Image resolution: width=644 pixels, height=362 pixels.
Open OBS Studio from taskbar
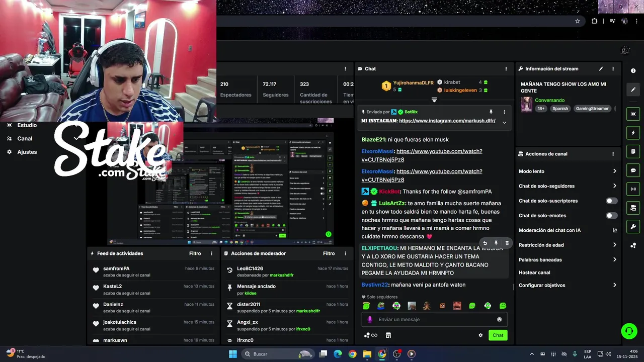(397, 354)
